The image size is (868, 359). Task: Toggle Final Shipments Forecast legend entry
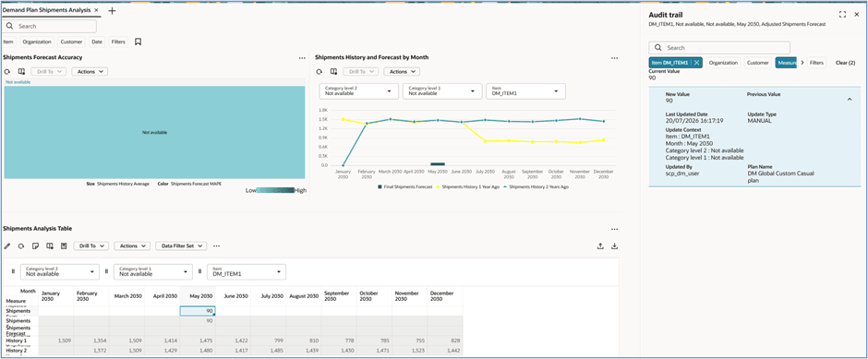click(x=405, y=187)
